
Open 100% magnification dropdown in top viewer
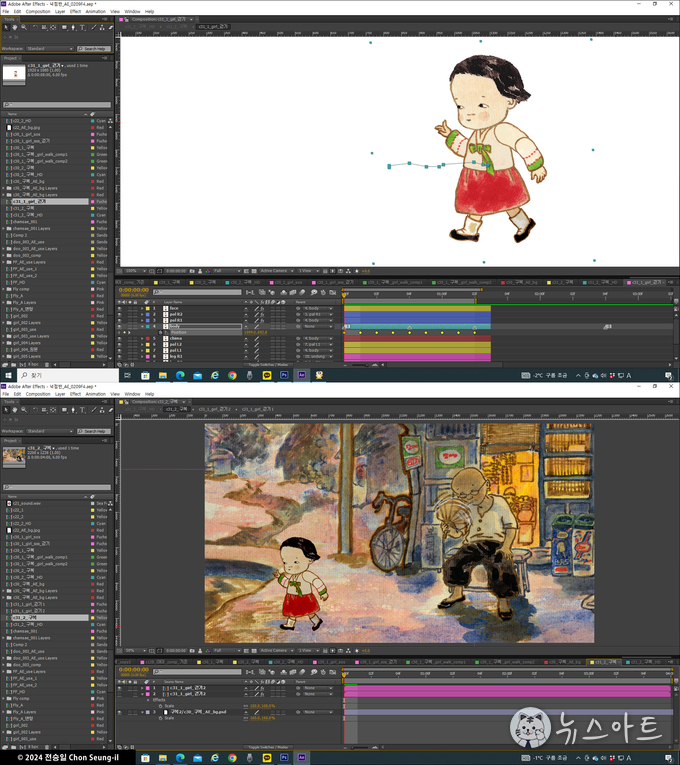coord(135,271)
